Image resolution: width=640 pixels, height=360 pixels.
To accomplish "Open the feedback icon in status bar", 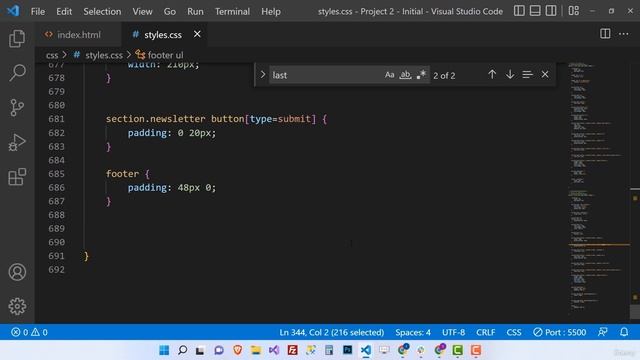I will (x=603, y=332).
